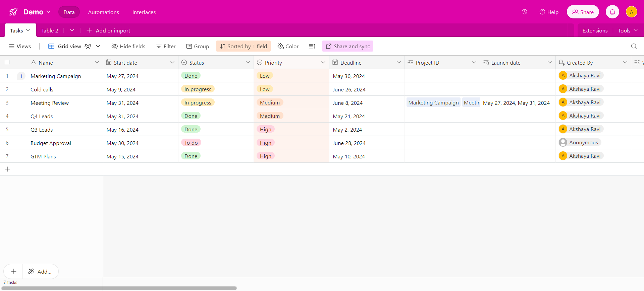Open the Grid view options chevron
This screenshot has height=291, width=644.
coord(98,46)
